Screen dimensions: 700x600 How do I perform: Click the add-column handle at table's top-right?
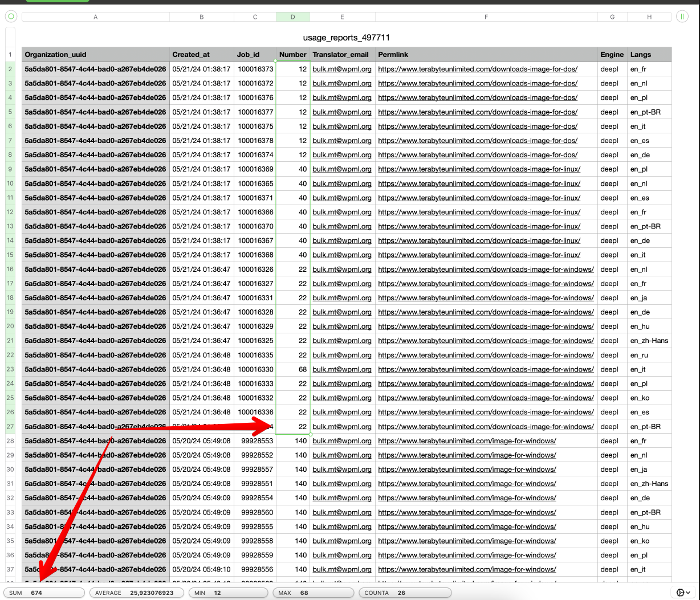tap(682, 17)
